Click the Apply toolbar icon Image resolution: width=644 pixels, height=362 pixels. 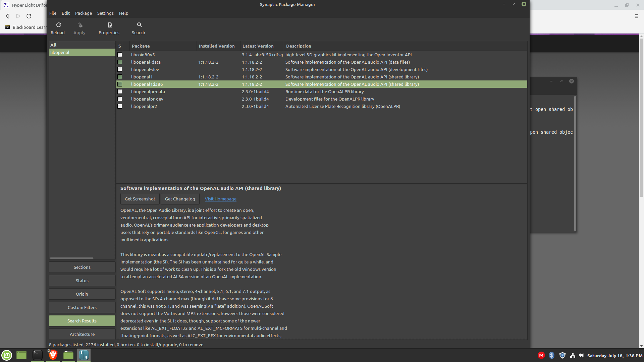tap(80, 25)
